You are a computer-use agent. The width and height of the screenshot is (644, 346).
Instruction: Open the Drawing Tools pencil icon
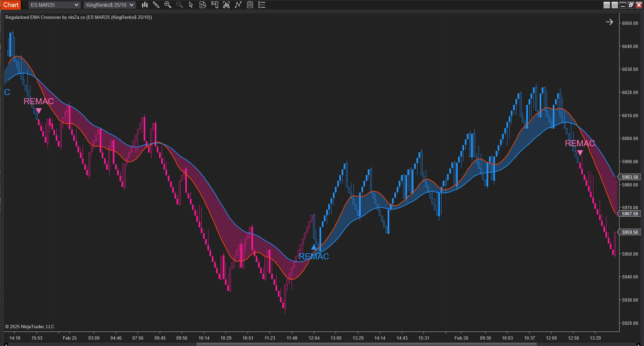[156, 5]
